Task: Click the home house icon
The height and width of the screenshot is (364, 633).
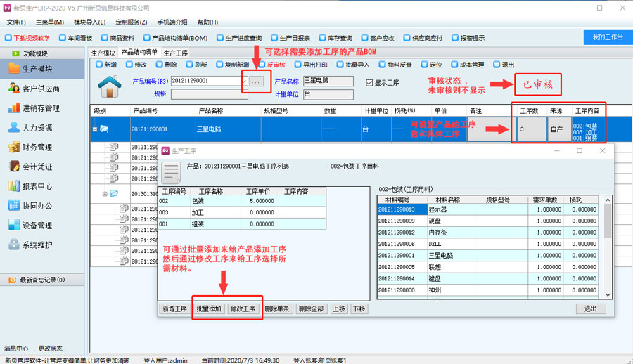Action: point(110,86)
